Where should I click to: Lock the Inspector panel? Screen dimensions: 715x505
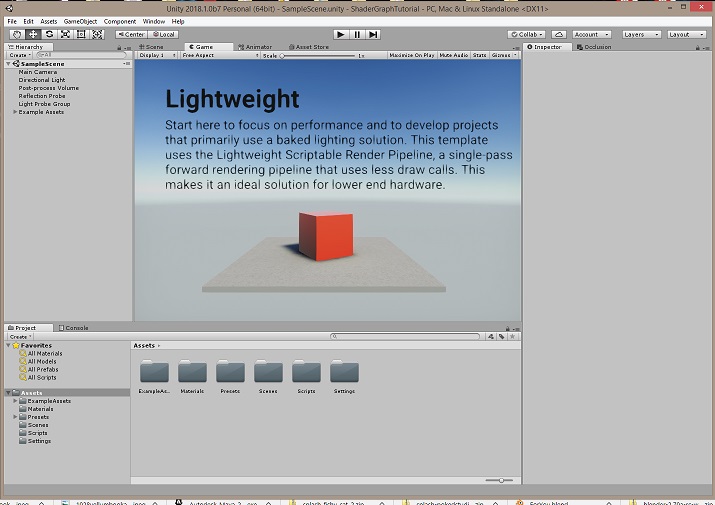[698, 47]
